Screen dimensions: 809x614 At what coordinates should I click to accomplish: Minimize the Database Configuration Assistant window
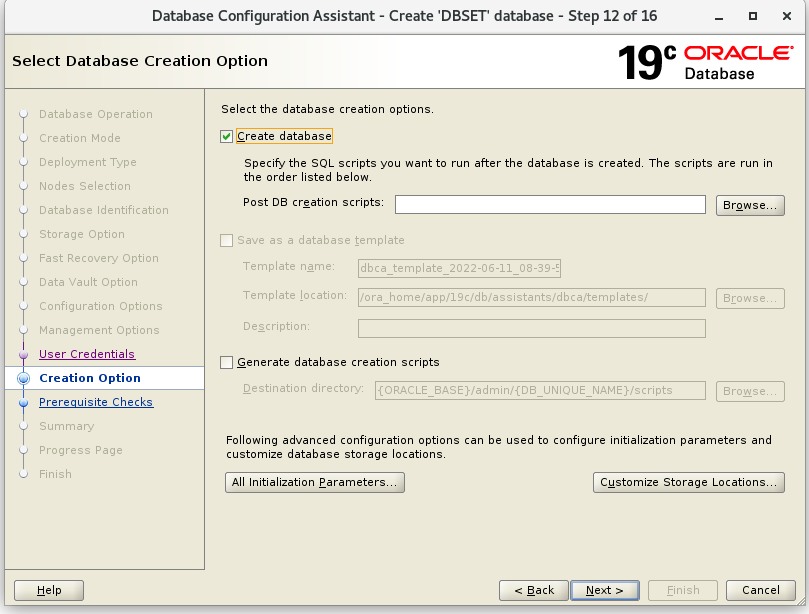pyautogui.click(x=719, y=17)
